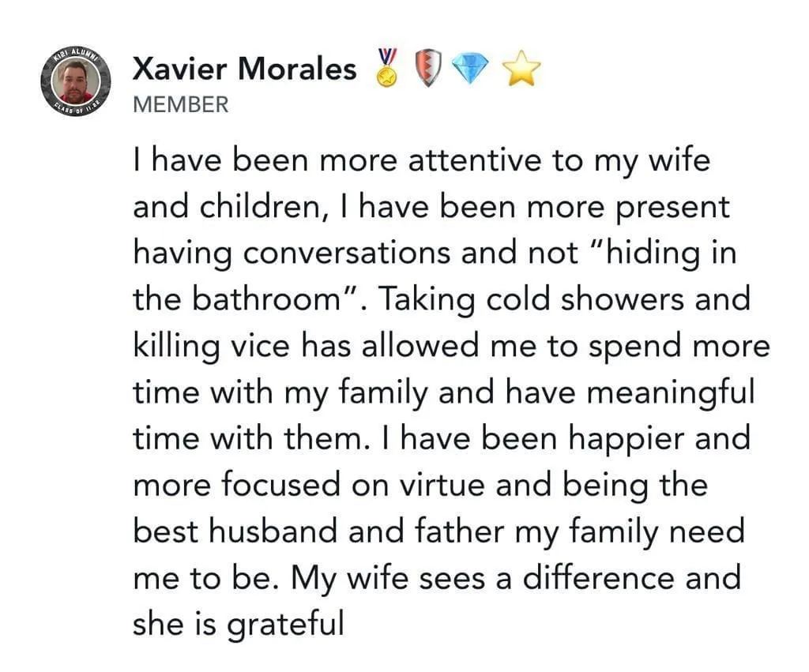809x672 pixels.
Task: Click the yellow star badge icon
Action: pyautogui.click(x=521, y=68)
